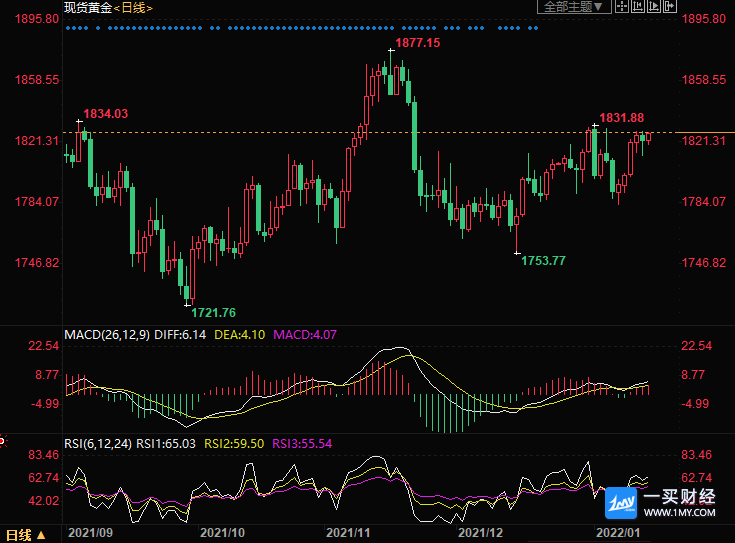Click the left axis 1895.80 price label
This screenshot has height=543, width=735.
37,19
